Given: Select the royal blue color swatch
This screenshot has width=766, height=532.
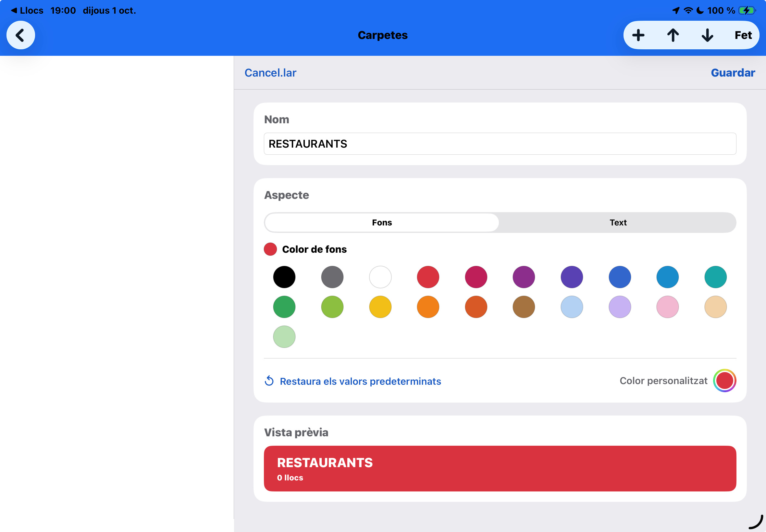Looking at the screenshot, I should (620, 277).
